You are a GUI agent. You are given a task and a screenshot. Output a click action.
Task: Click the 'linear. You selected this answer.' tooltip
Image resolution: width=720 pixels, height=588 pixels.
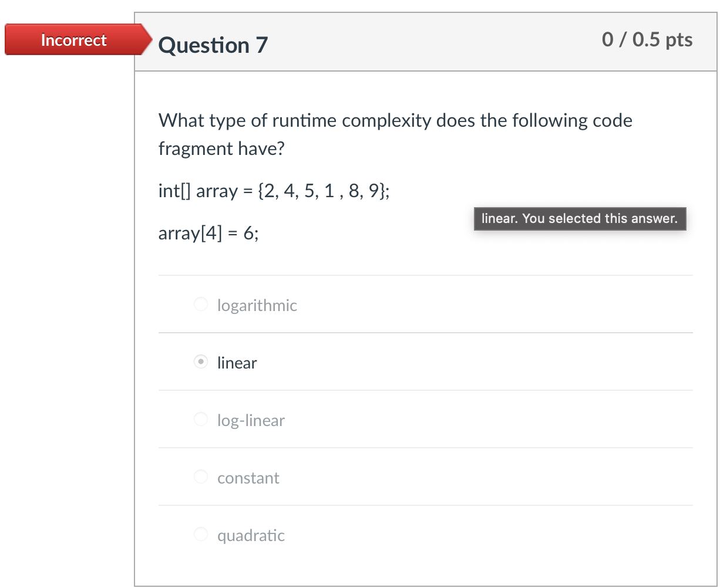[580, 218]
